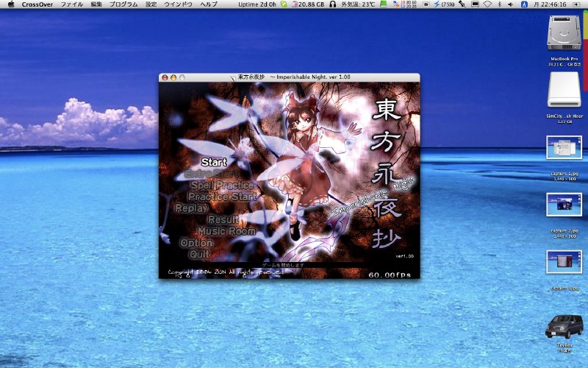Click the volume speaker icon
The image size is (588, 368).
pyautogui.click(x=511, y=4)
